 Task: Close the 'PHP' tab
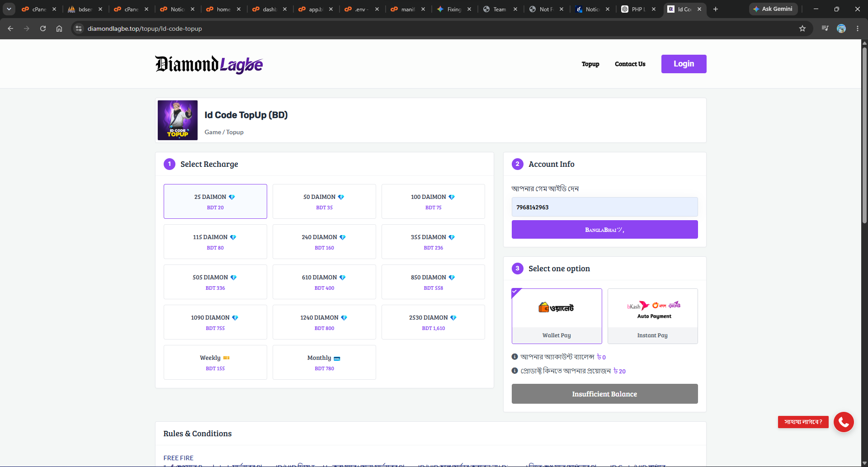tap(654, 9)
